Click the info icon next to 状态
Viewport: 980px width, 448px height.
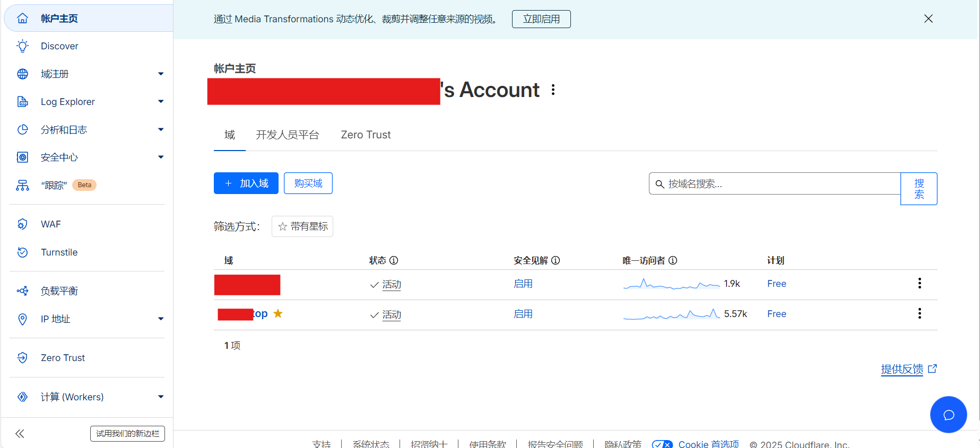(394, 260)
